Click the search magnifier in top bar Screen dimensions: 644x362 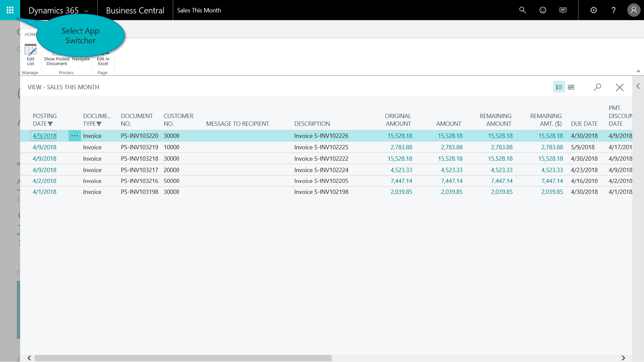(x=522, y=10)
